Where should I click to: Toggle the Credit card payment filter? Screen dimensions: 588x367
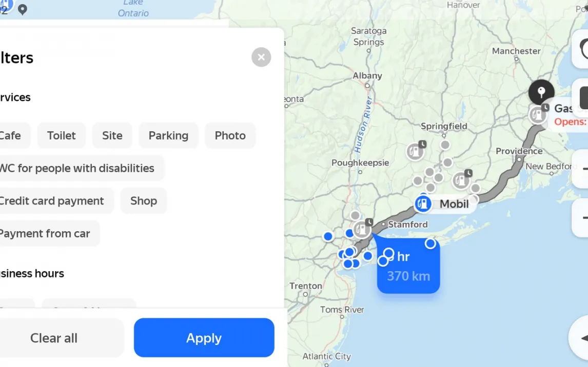click(52, 201)
